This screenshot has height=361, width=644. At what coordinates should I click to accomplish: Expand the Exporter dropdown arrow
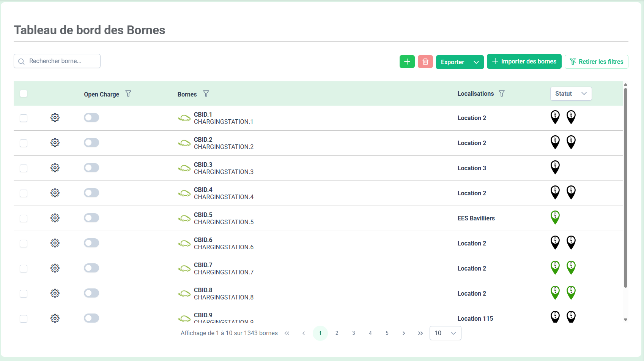[x=476, y=62]
